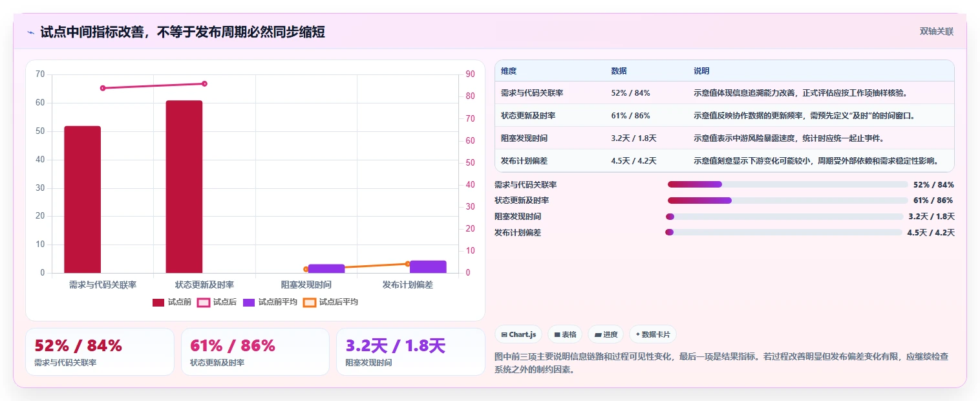Click the 发布计划偏差 progress bar
Viewport: 980px width, 401px height.
point(783,232)
